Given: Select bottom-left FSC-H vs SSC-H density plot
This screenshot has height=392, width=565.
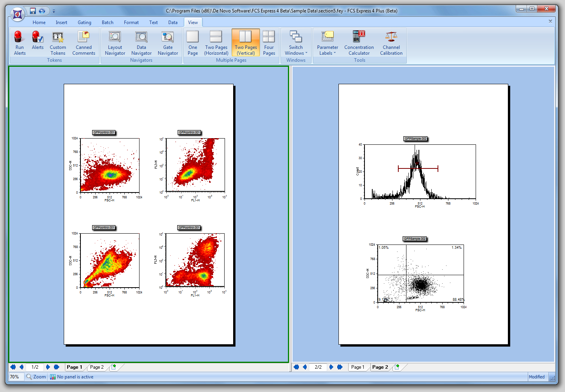Looking at the screenshot, I should [110, 260].
